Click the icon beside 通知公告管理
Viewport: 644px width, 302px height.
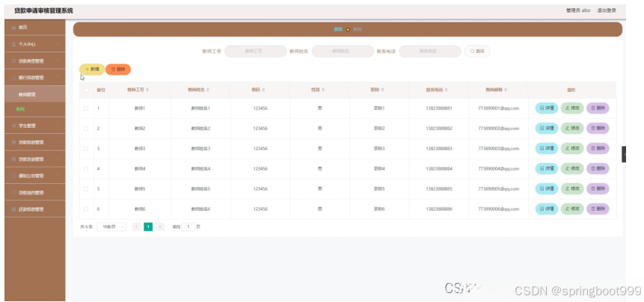(x=13, y=176)
